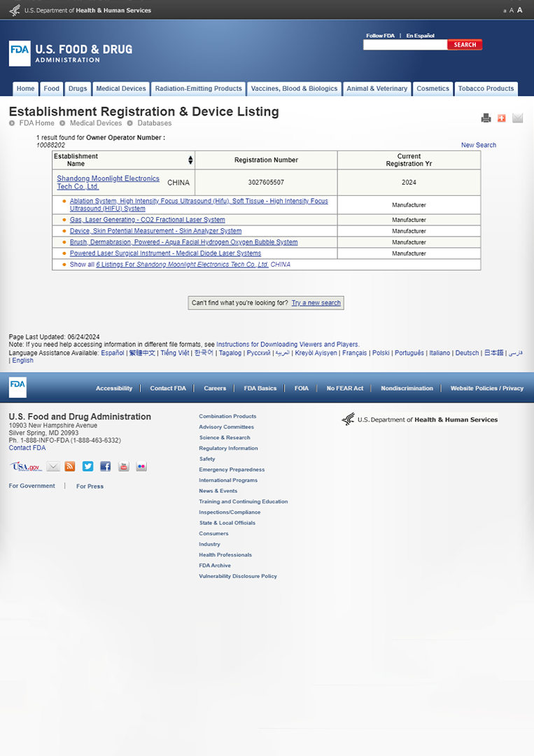Screen dimensions: 534x756
Task: Open the Food tab
Action: (52, 89)
